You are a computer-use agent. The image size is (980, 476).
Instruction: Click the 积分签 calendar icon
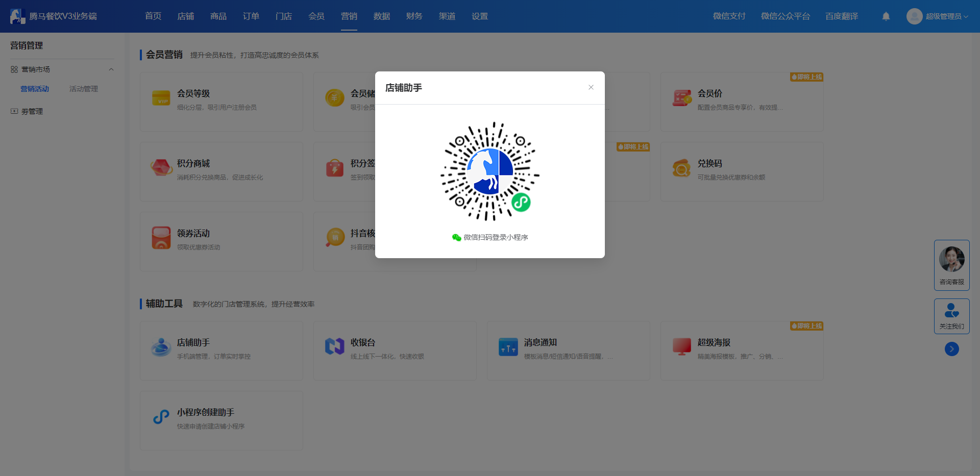335,167
